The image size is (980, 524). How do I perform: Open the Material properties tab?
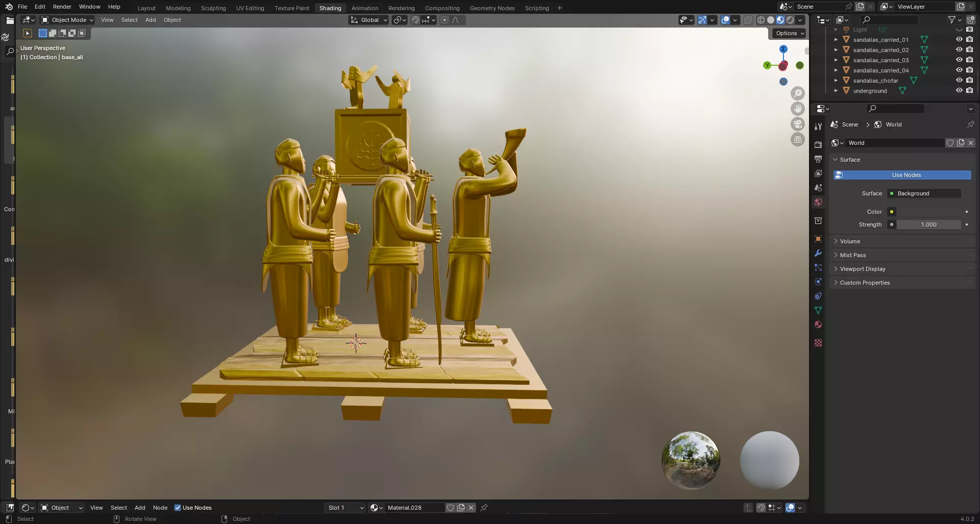pyautogui.click(x=818, y=325)
